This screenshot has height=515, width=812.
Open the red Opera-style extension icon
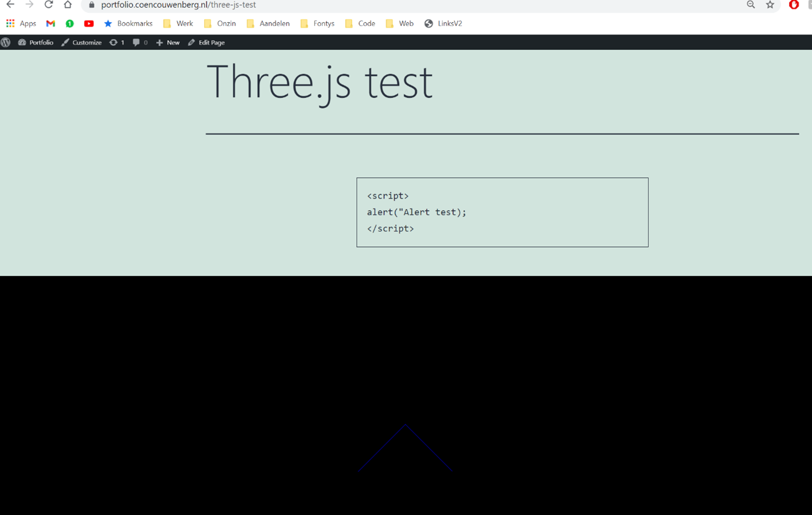tap(794, 5)
